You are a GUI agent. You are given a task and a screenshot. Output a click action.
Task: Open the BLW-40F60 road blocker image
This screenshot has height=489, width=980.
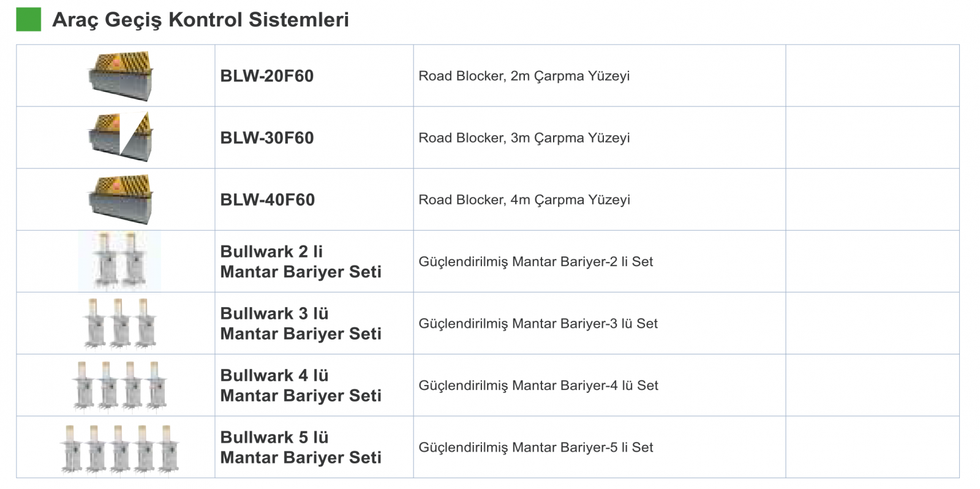(121, 200)
